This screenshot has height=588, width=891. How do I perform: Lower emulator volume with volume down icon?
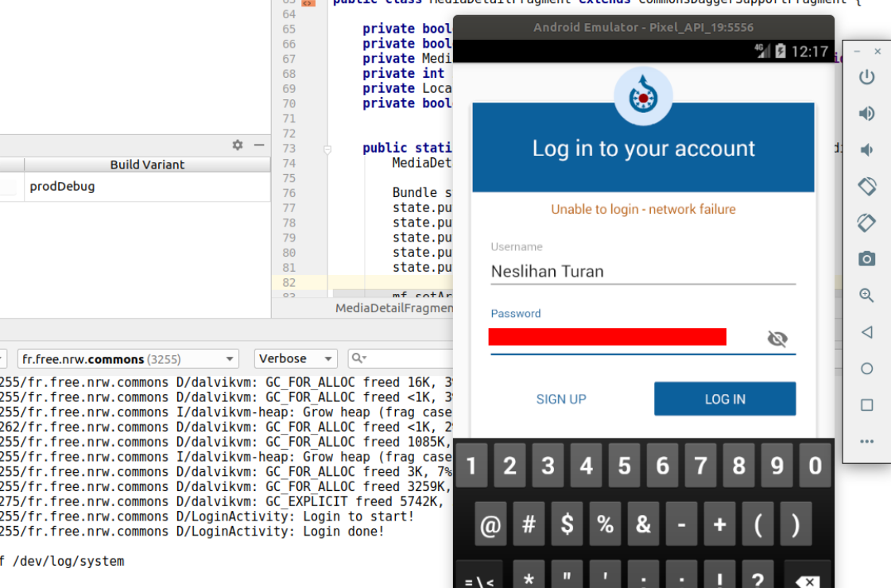(x=867, y=150)
